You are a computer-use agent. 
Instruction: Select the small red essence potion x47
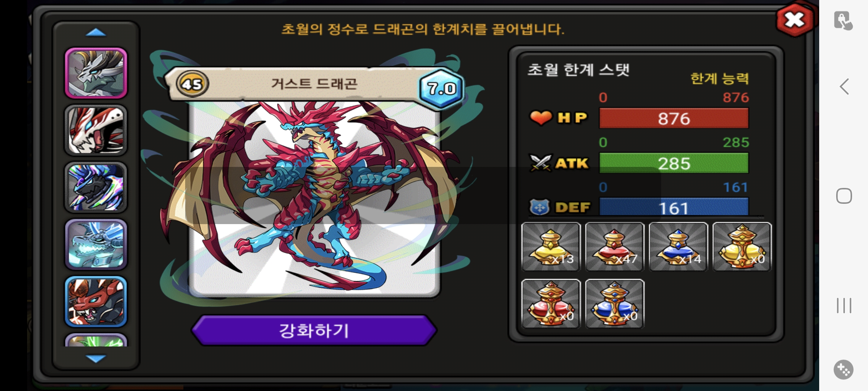tap(614, 247)
